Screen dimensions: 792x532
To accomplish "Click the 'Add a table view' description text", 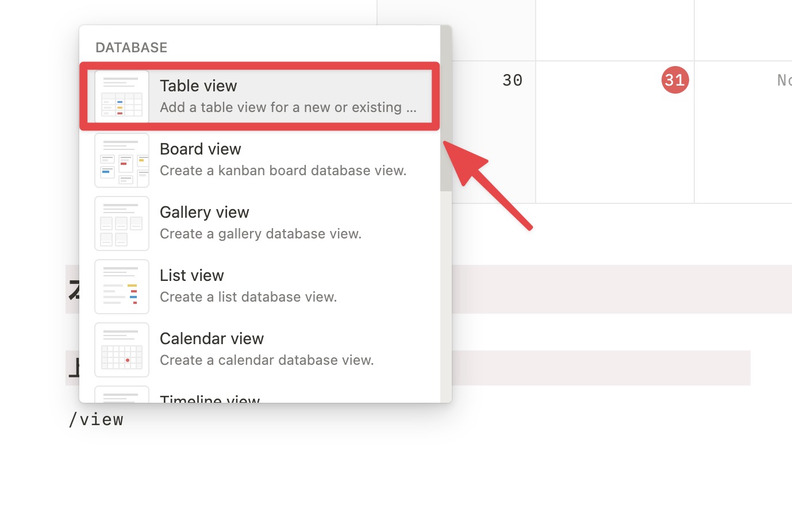I will pos(288,107).
